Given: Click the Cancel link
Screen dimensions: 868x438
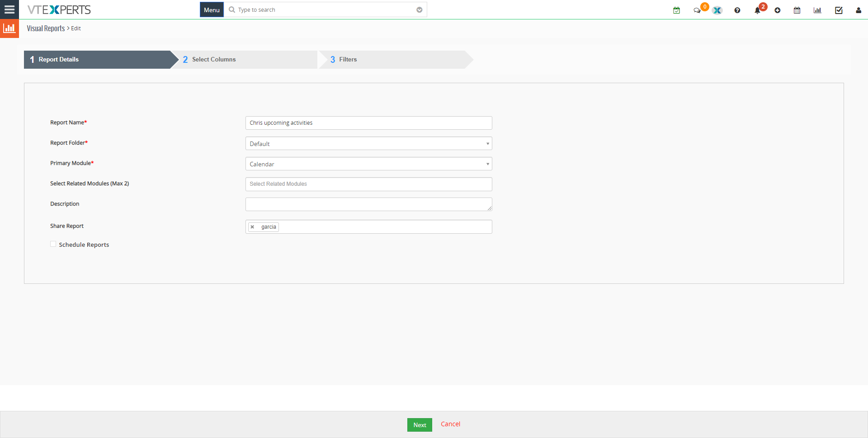Looking at the screenshot, I should tap(451, 424).
